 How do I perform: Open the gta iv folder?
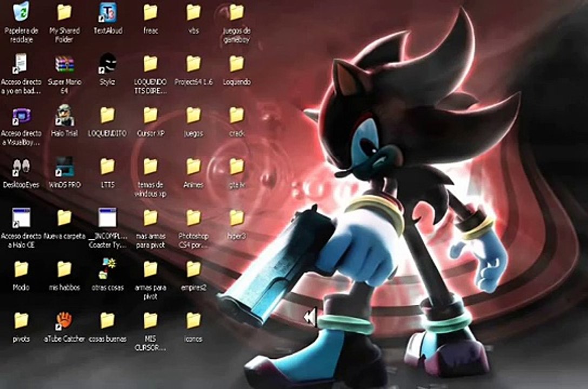pyautogui.click(x=237, y=166)
